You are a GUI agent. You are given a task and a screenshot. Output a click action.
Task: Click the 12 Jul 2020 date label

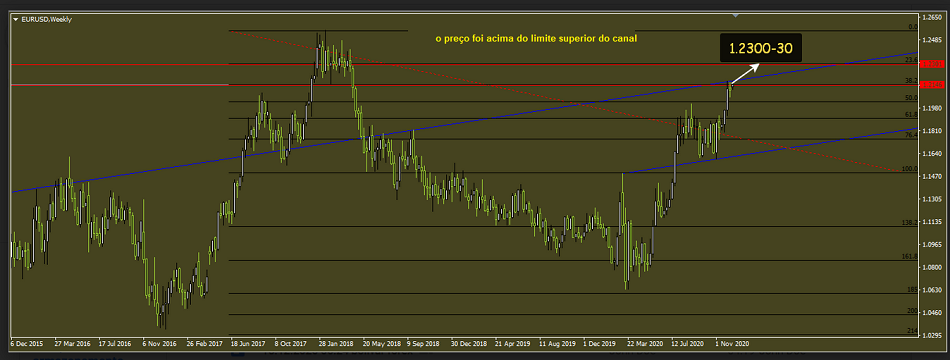click(689, 343)
